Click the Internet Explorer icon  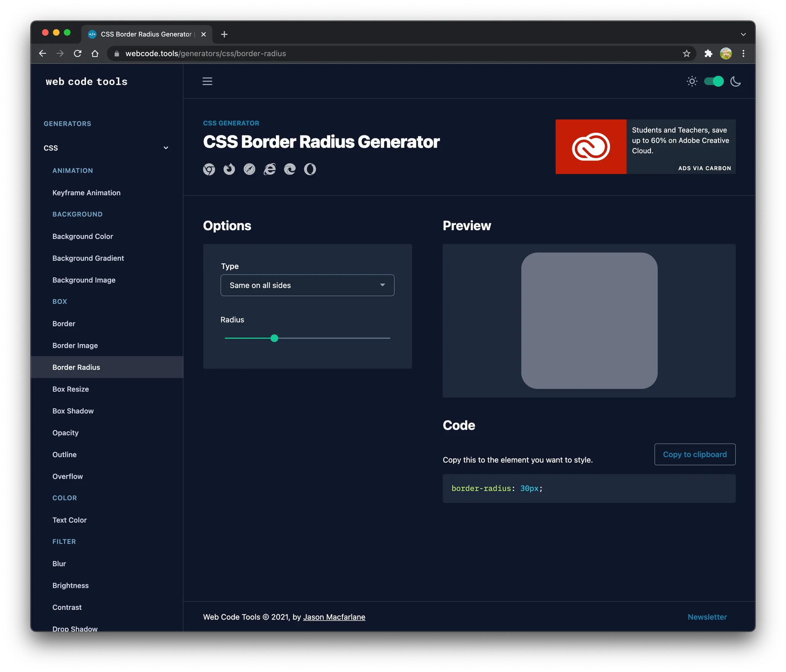click(x=270, y=169)
